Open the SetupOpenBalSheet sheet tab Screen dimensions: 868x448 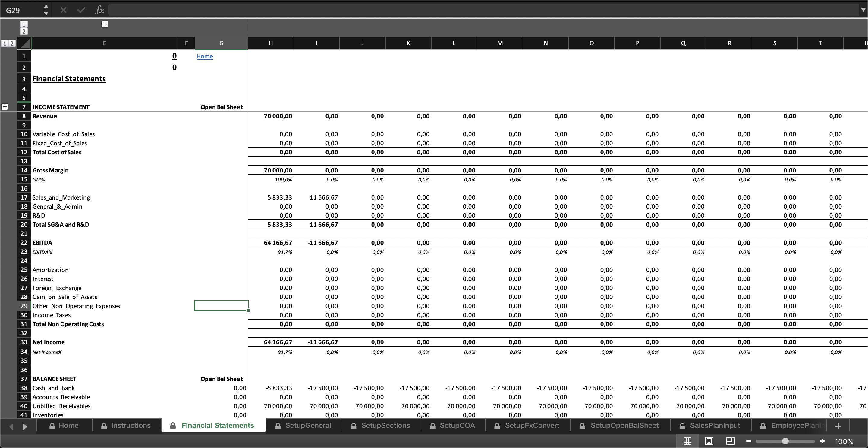pos(620,425)
